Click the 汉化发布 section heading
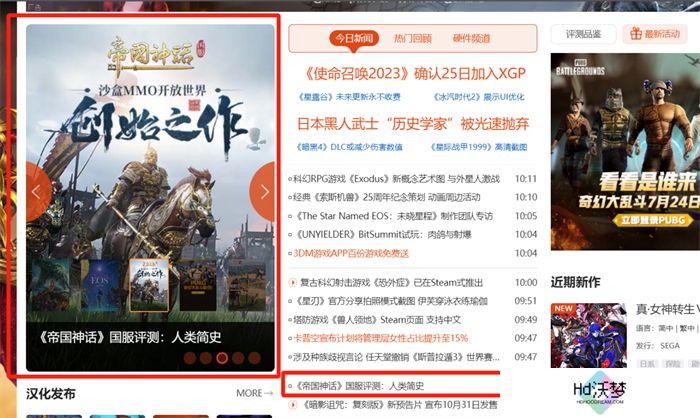700x418 pixels. click(x=50, y=394)
